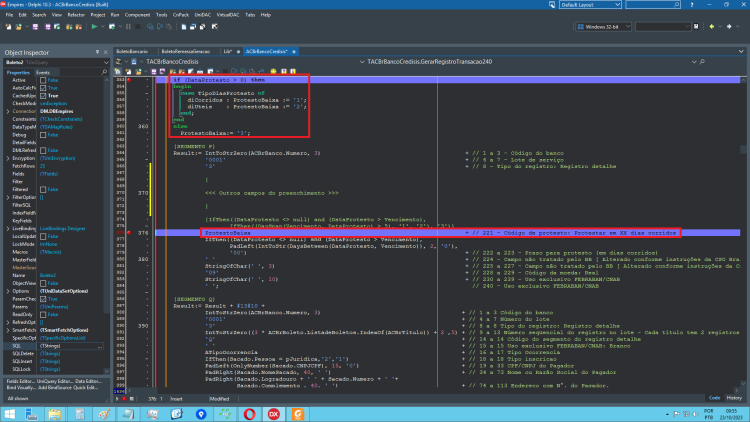The image size is (750, 422).
Task: Open the Refactor menu
Action: point(76,15)
